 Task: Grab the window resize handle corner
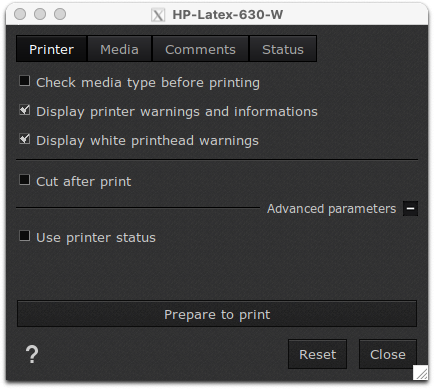click(420, 373)
